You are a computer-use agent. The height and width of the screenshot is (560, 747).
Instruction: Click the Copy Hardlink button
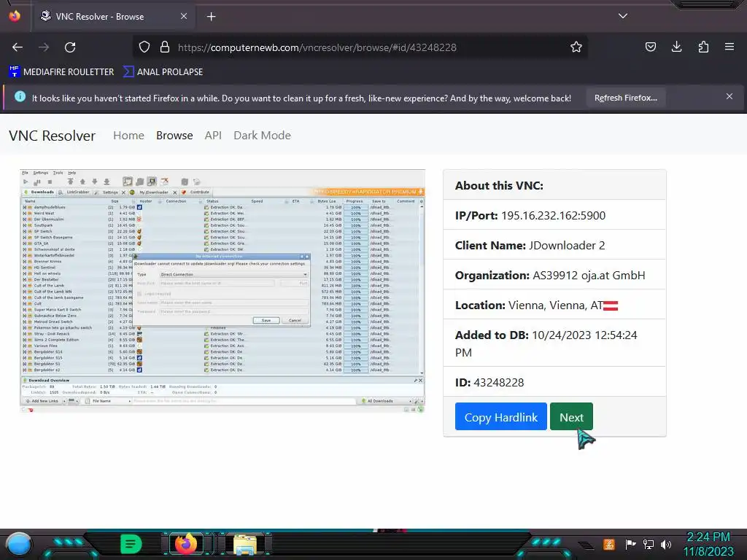click(x=500, y=416)
